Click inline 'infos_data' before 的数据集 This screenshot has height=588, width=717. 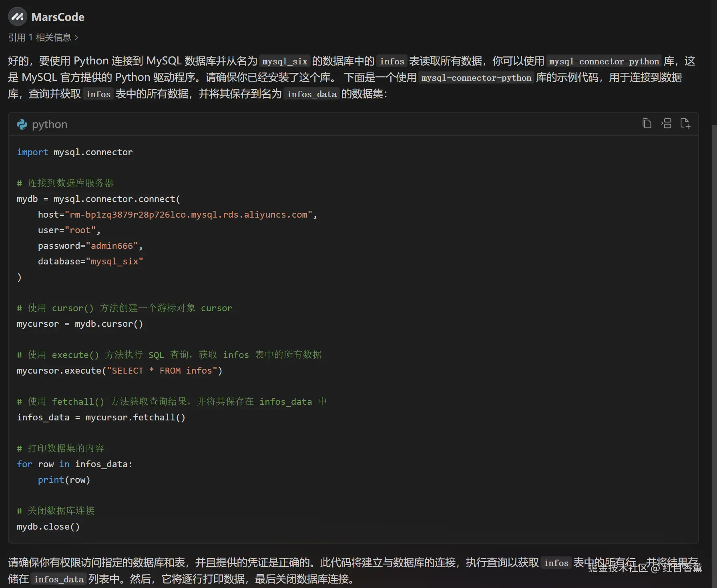[x=312, y=94]
